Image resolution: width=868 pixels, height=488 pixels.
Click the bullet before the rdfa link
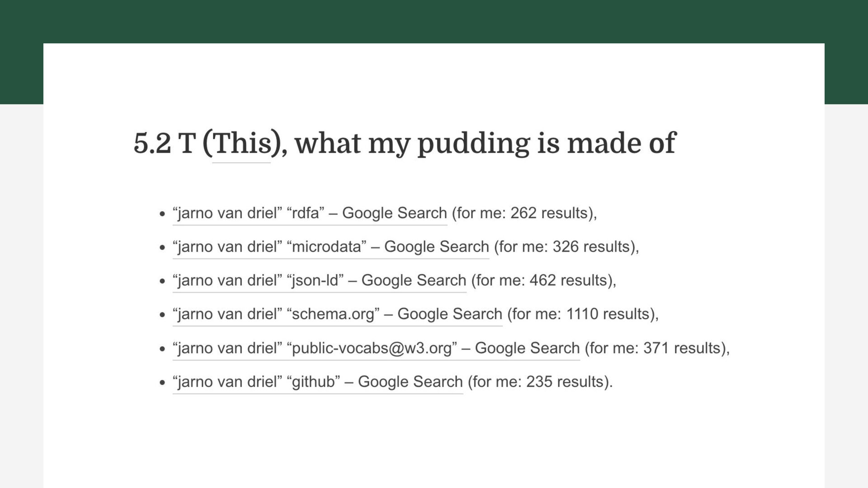pyautogui.click(x=163, y=214)
